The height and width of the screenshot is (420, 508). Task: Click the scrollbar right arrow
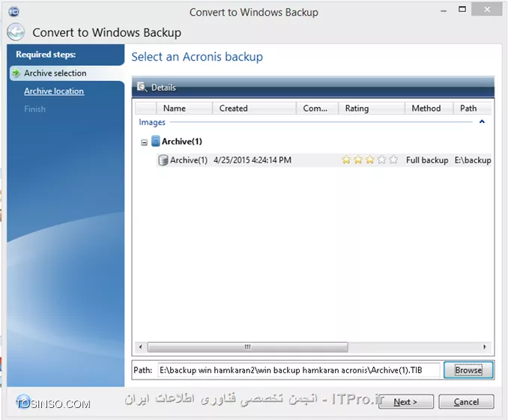coord(485,347)
